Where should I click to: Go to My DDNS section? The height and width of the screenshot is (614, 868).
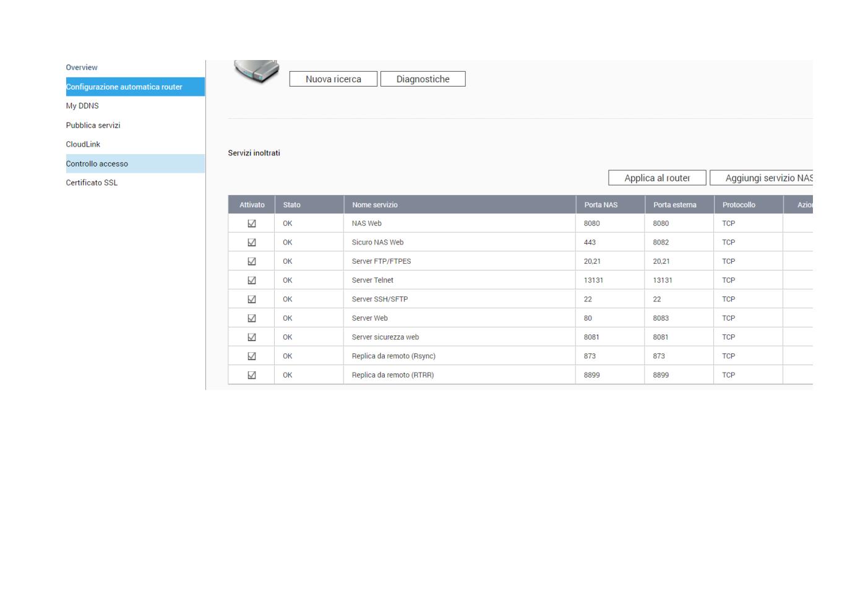point(82,106)
